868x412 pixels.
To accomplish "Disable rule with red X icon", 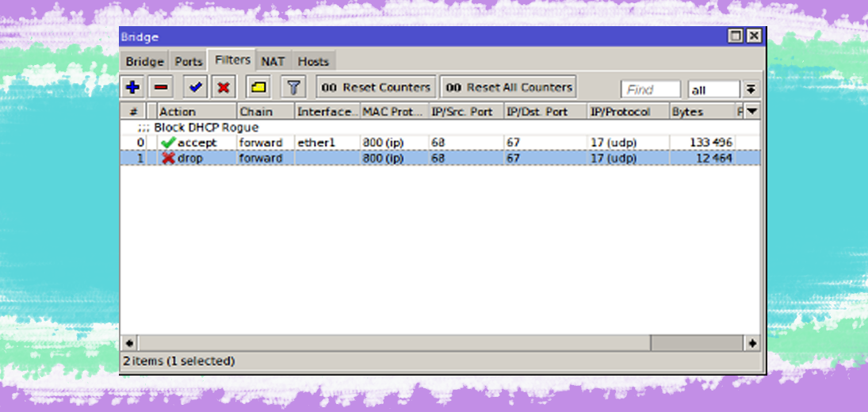I will (223, 87).
